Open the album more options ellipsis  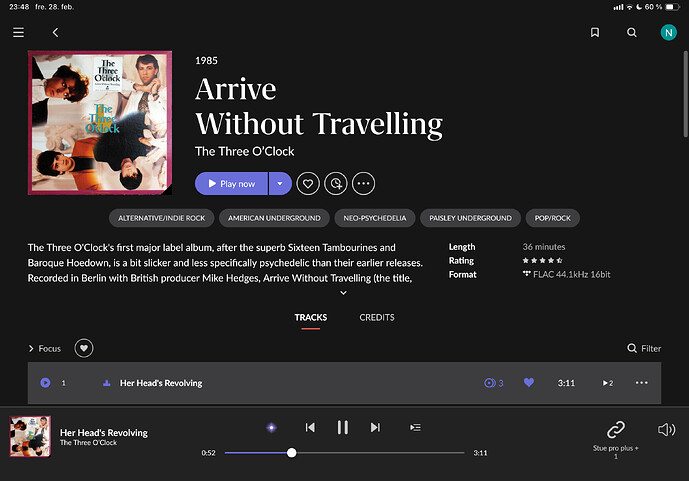(x=363, y=184)
